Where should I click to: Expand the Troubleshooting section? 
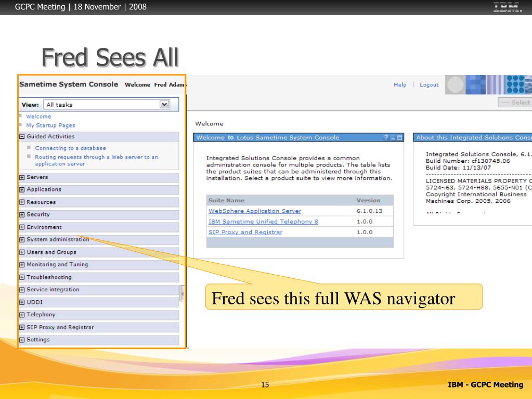coord(22,277)
